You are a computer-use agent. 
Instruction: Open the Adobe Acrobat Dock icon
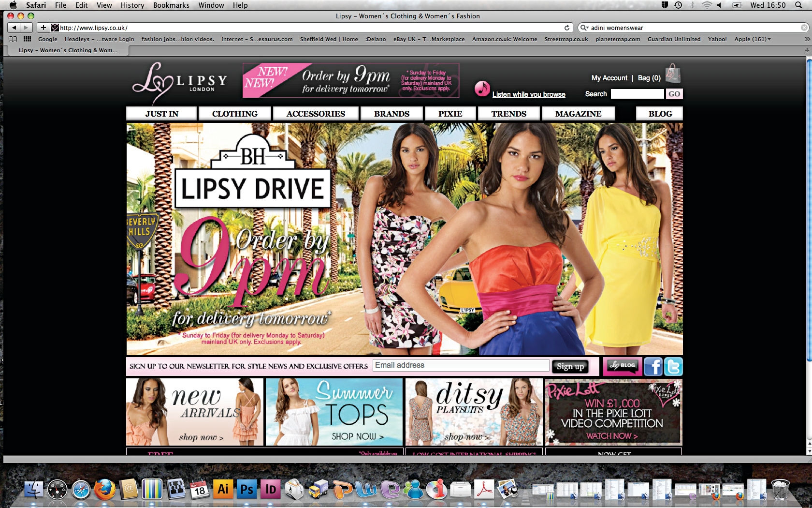click(484, 489)
